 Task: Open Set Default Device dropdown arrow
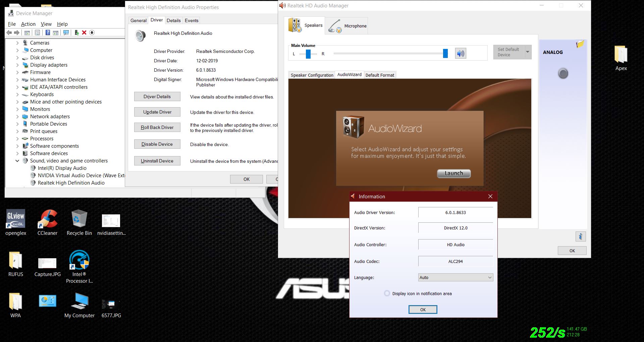(x=528, y=52)
